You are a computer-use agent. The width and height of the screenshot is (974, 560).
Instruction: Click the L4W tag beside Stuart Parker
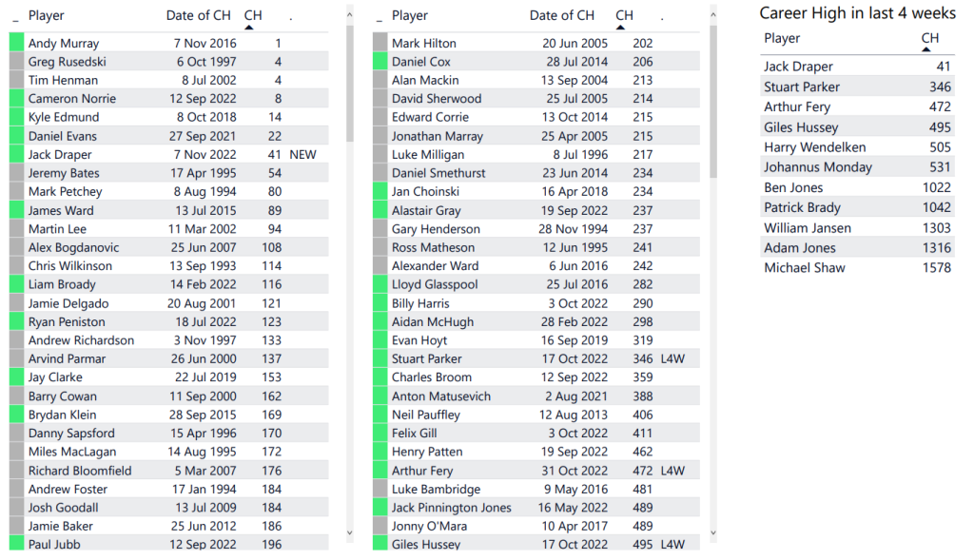(x=672, y=358)
